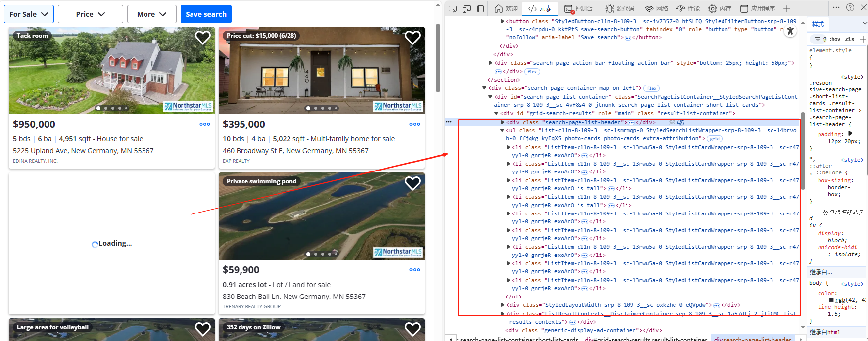Open 830 Beach Ball Ln address link
The height and width of the screenshot is (341, 868).
click(294, 297)
